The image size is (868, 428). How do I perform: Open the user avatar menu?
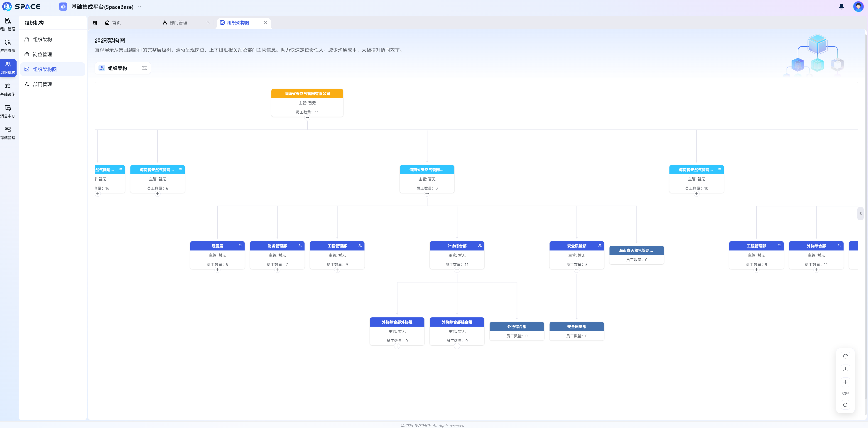coord(858,7)
